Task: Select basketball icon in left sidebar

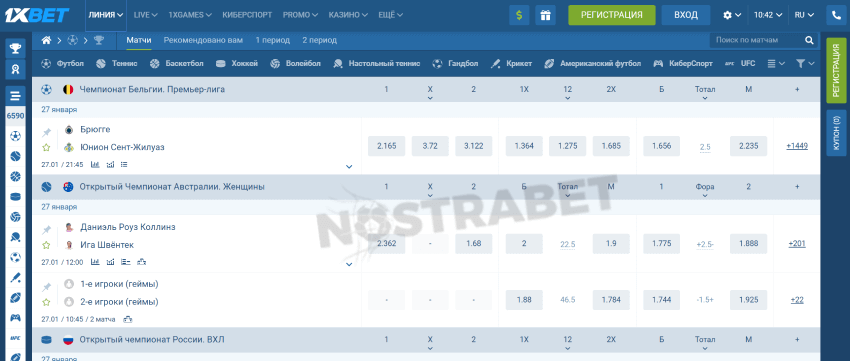Action: pos(15,176)
